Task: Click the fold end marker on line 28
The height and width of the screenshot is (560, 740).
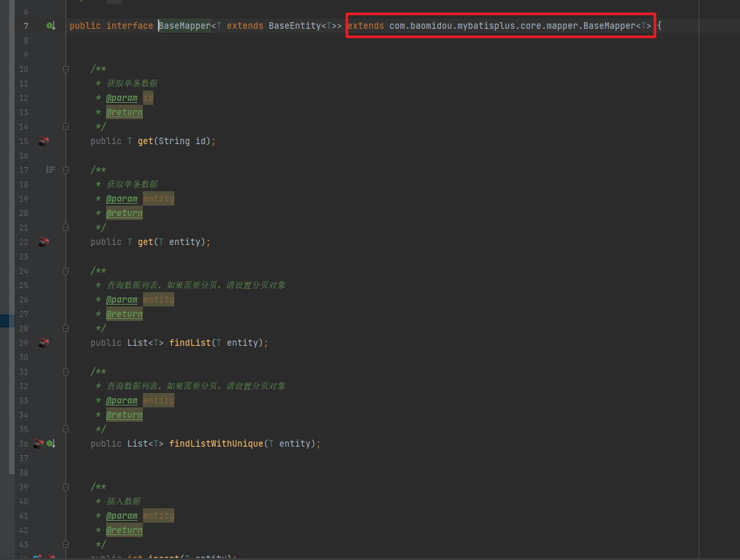Action: click(x=66, y=328)
